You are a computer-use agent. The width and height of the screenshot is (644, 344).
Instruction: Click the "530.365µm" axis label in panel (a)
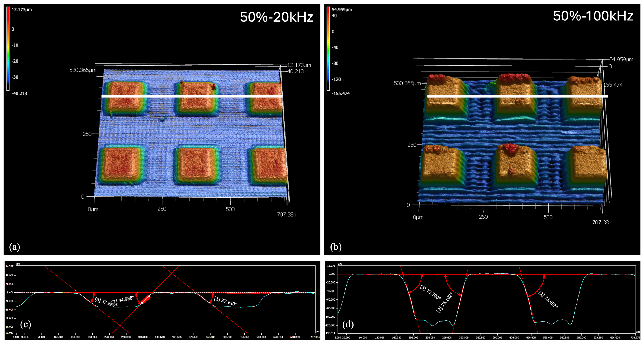click(x=83, y=70)
